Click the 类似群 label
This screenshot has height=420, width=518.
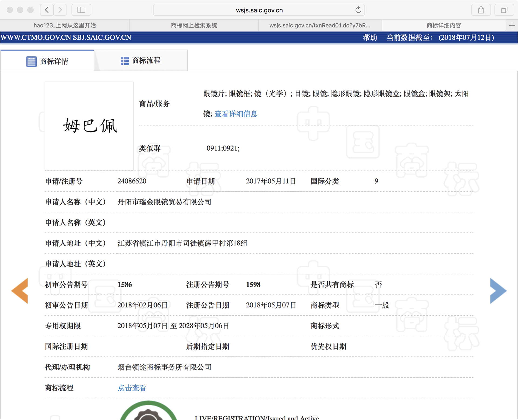click(150, 148)
